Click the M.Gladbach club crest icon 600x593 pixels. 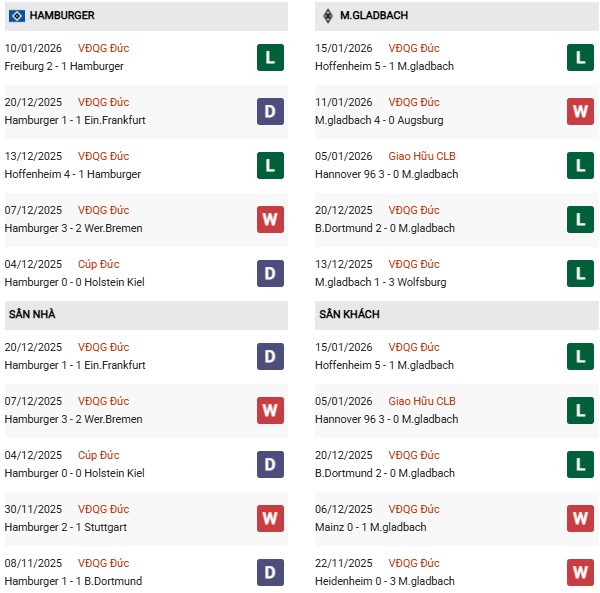[329, 16]
